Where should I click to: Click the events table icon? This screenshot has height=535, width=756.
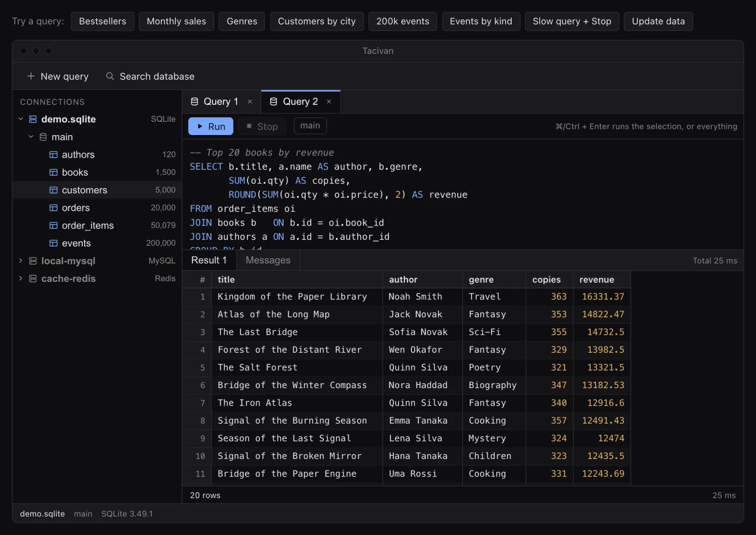pos(53,243)
